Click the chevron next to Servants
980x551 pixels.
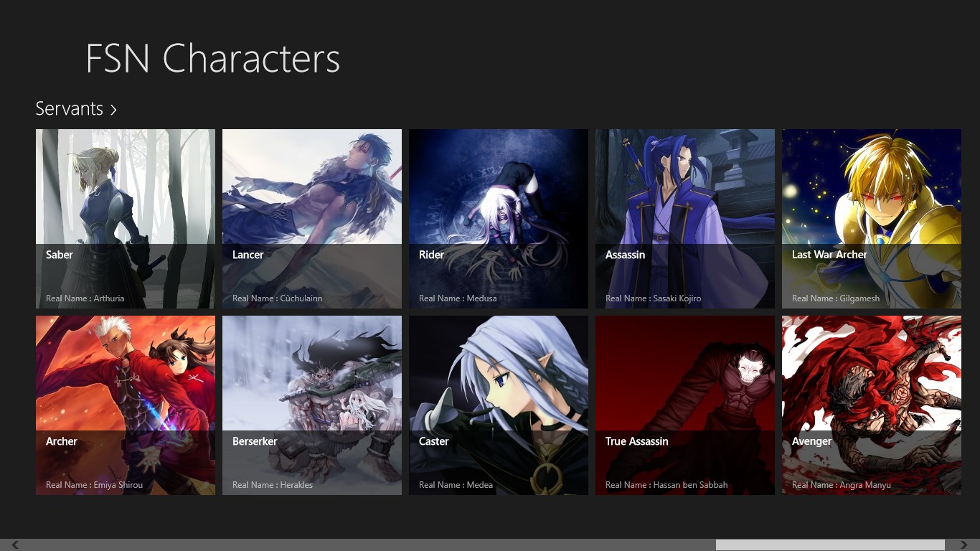113,110
